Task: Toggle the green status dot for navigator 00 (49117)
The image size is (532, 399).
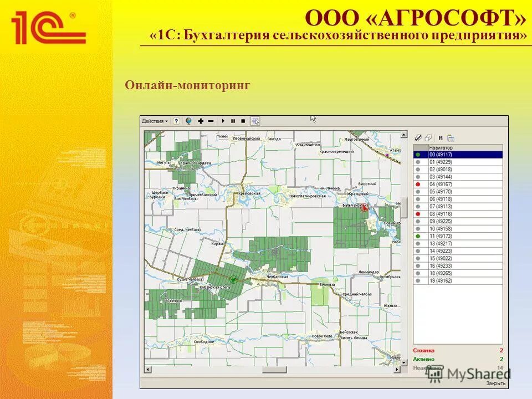Action: (x=418, y=155)
